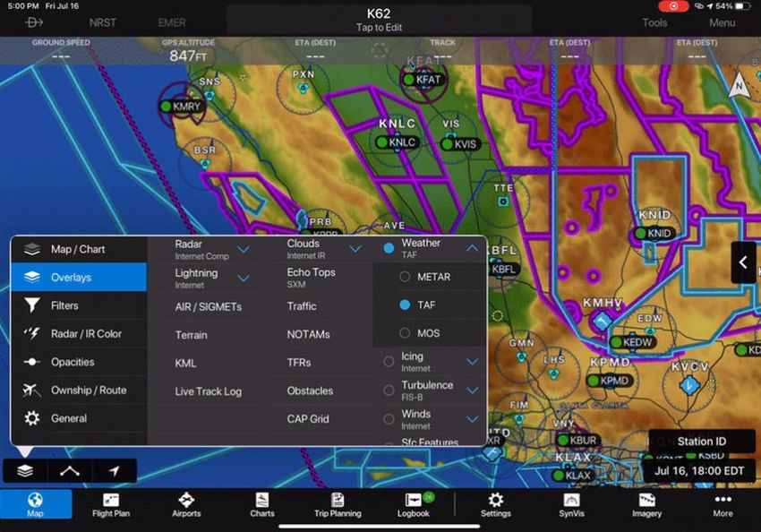
Task: Open the Map tab globe icon
Action: coord(35,500)
